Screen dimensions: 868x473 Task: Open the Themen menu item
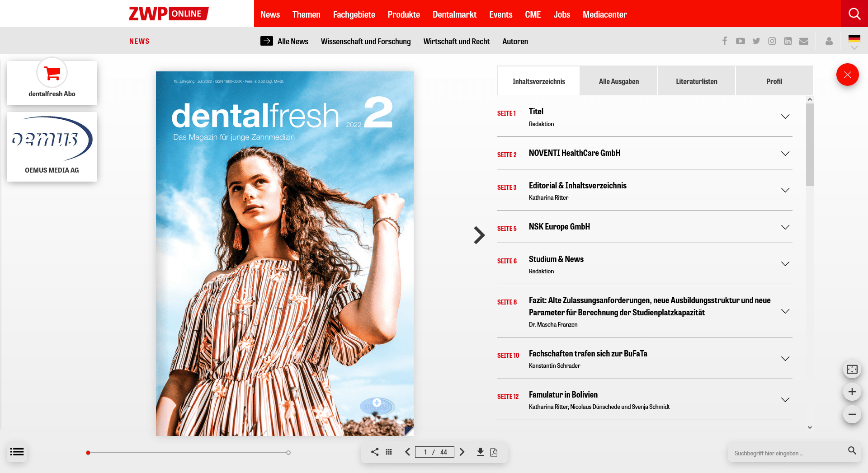(x=306, y=14)
